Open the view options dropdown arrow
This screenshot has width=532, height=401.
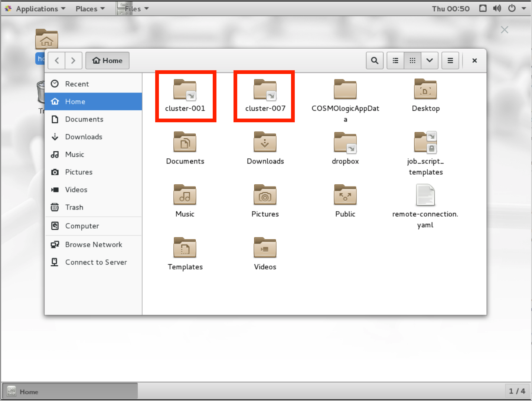tap(430, 61)
